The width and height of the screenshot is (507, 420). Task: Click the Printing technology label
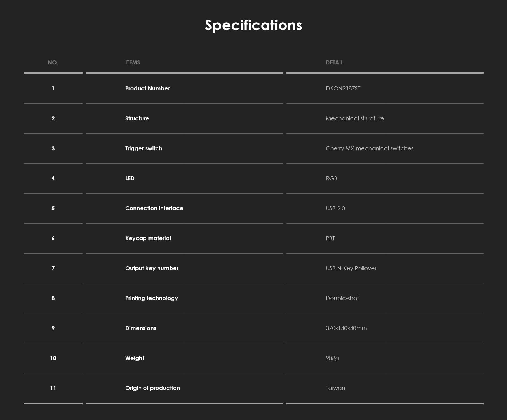tap(151, 298)
